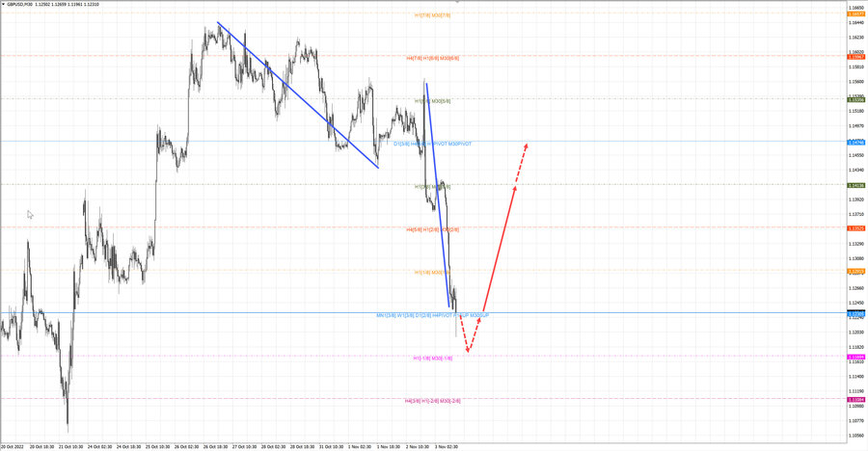Click the MN1[5/8] W1[3/8] D1[2/8] H4PIVOT label
868x451 pixels.
432,315
